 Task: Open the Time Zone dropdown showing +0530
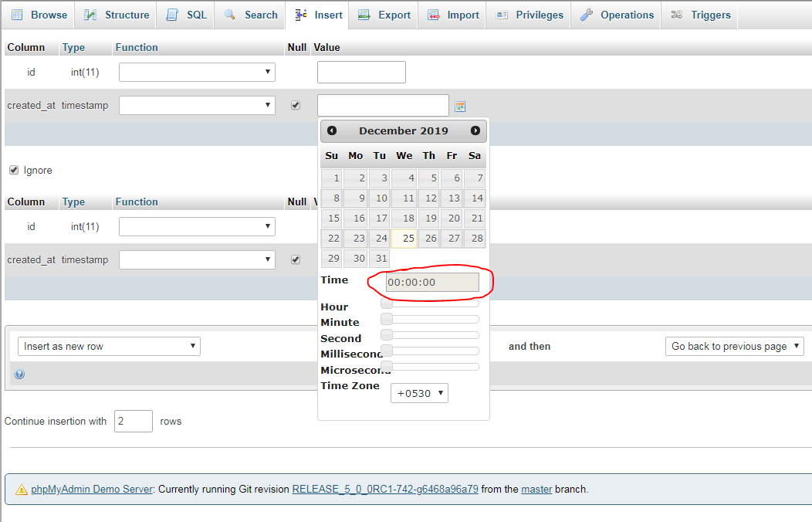pyautogui.click(x=419, y=393)
